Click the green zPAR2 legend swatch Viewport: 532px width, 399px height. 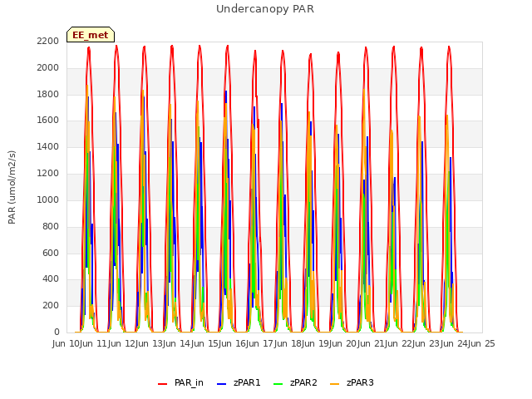[278, 384]
